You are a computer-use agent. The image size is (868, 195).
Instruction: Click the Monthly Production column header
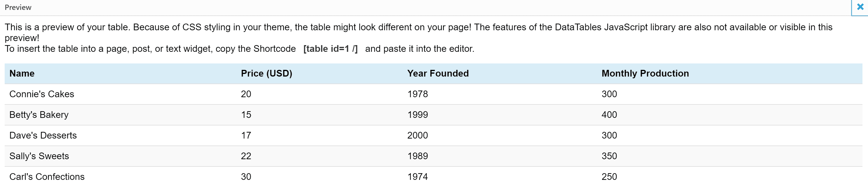pos(645,73)
